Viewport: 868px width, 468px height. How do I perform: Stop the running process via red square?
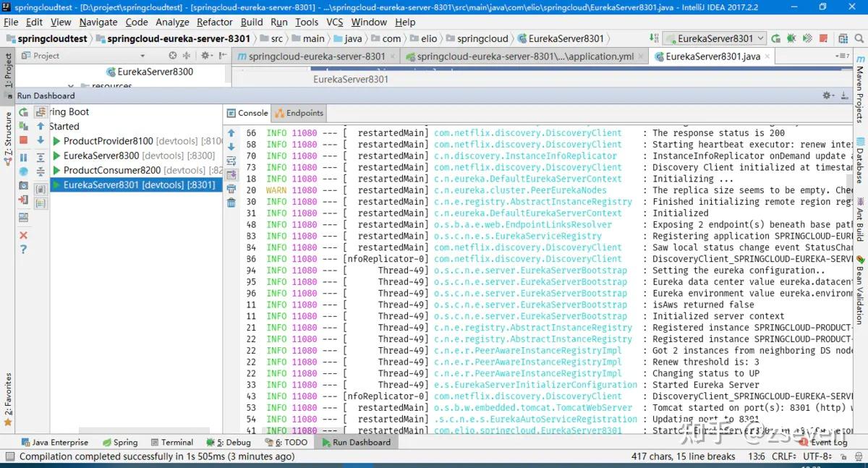coord(23,138)
